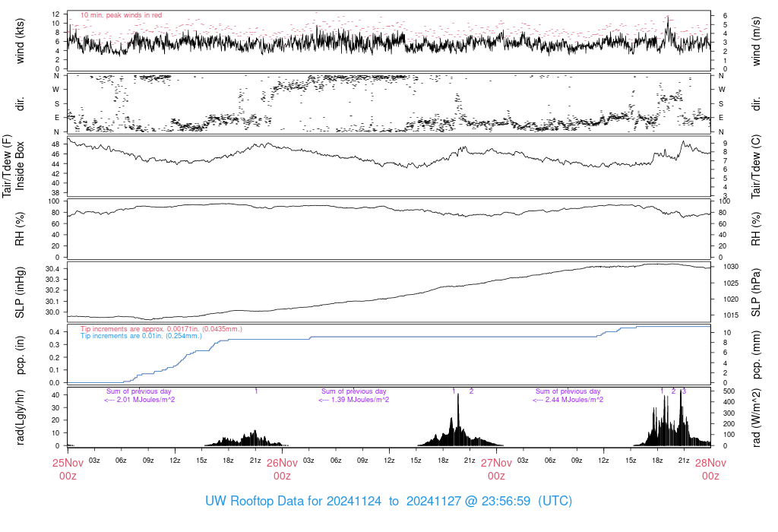Select the '26Nov' date label
Screen dimensions: 778x532
(282, 463)
